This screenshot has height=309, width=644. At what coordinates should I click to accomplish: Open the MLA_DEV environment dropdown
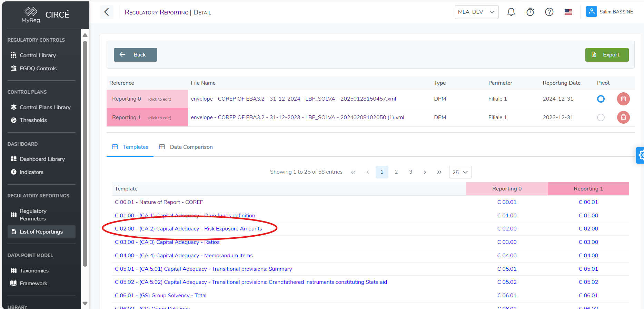pos(477,12)
